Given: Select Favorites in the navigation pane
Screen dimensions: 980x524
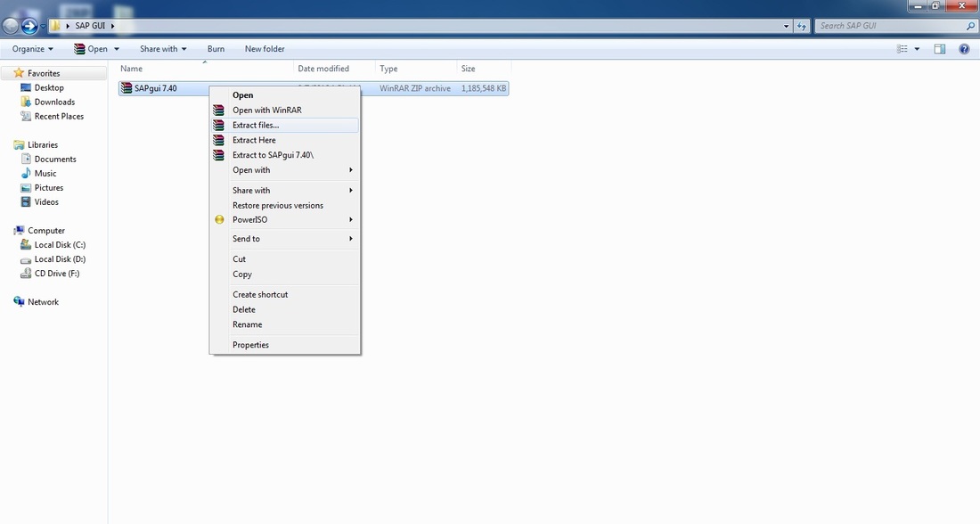Looking at the screenshot, I should pos(43,73).
